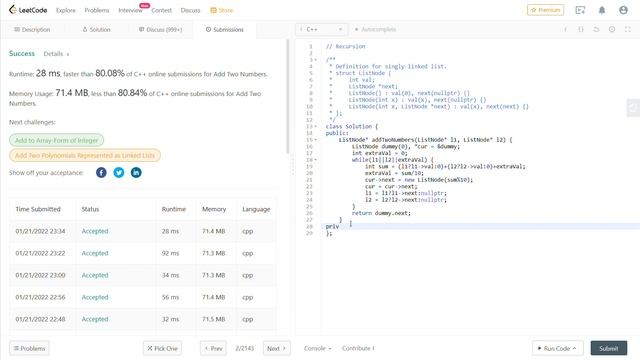Click the panel divider drag handle

(x=293, y=165)
